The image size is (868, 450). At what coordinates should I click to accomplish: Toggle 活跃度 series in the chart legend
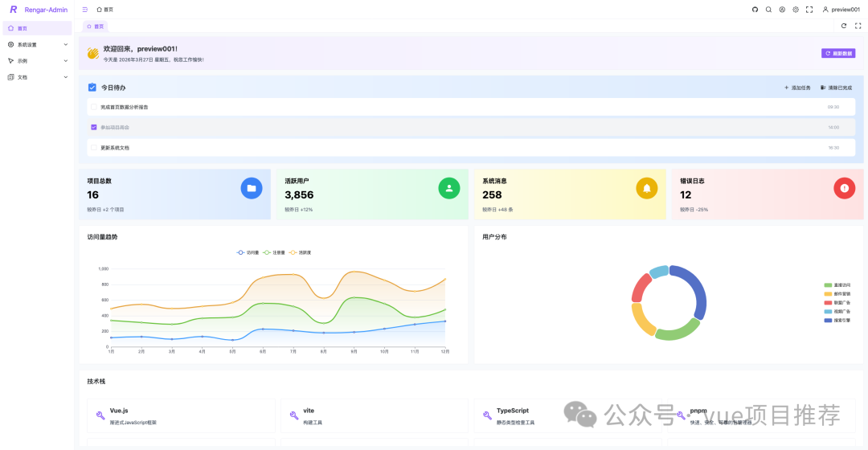pos(300,252)
